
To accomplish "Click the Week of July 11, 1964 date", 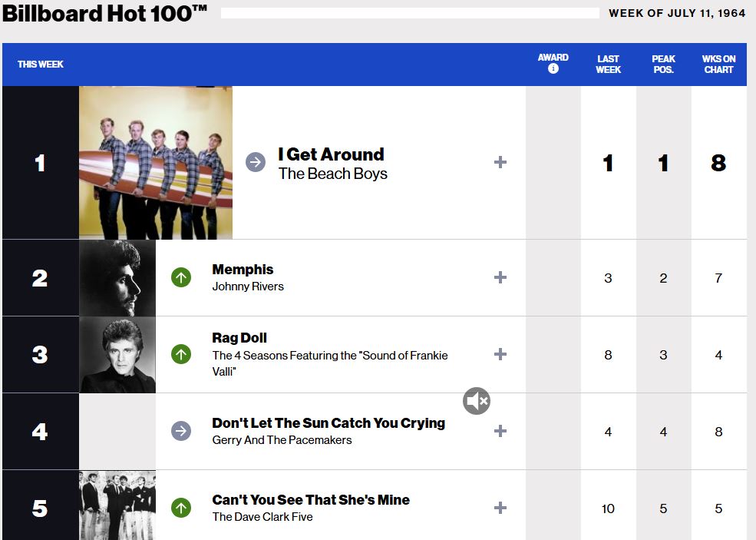I will 677,13.
